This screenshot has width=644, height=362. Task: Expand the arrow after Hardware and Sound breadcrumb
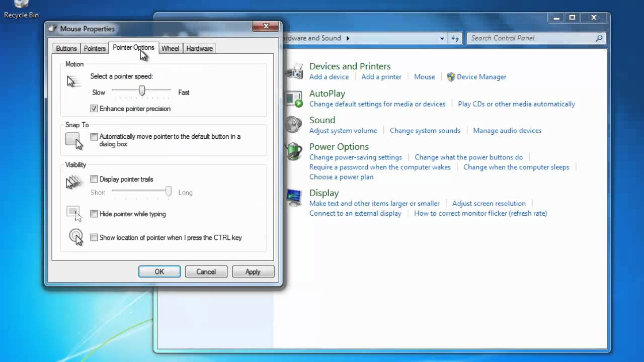coord(348,38)
